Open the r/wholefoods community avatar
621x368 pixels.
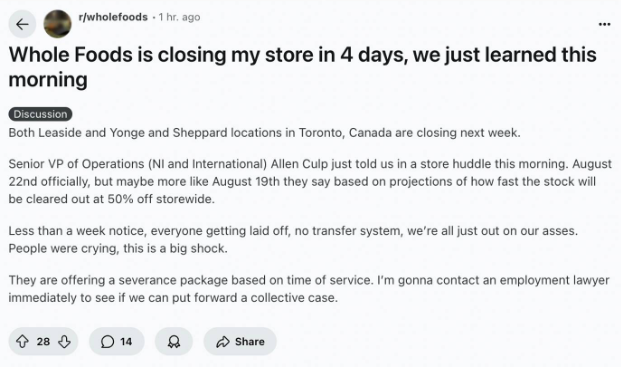point(57,24)
